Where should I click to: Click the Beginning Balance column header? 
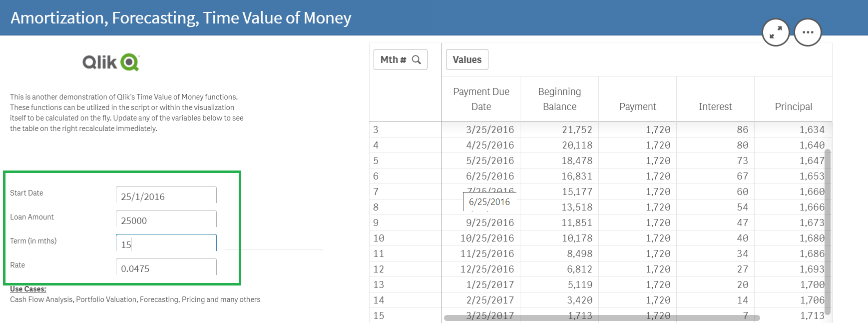pyautogui.click(x=559, y=99)
